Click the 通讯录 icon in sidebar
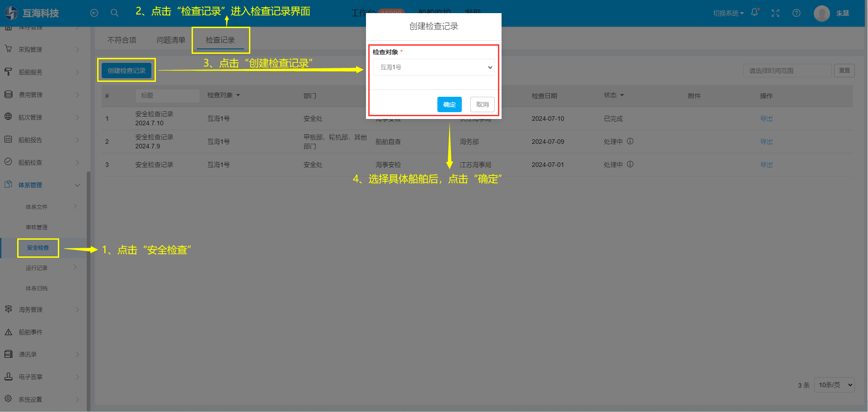The height and width of the screenshot is (412, 868). [8, 354]
